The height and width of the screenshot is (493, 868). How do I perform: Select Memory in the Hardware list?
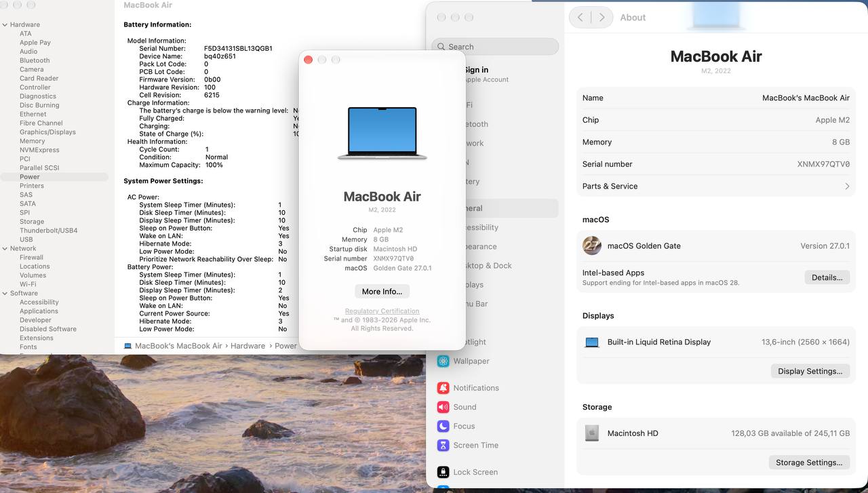32,141
